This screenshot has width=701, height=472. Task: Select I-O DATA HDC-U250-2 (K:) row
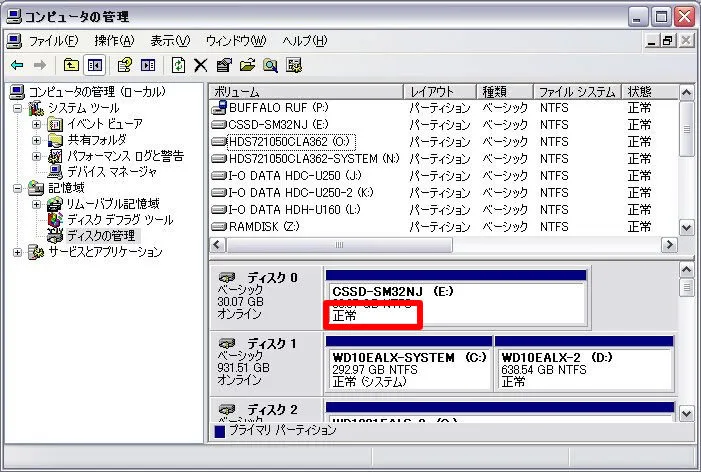point(444,193)
